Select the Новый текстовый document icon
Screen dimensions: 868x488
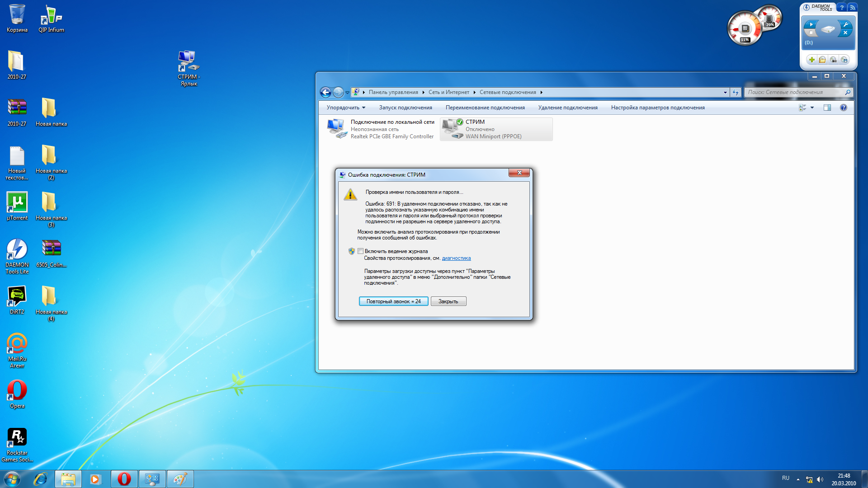[x=17, y=163]
